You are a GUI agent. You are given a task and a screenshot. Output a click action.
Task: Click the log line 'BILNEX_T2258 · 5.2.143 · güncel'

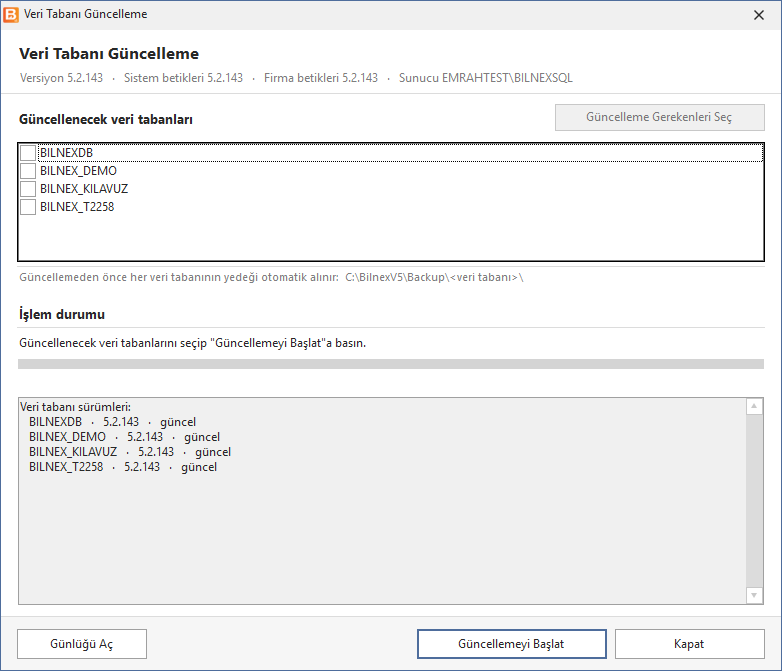tap(123, 467)
